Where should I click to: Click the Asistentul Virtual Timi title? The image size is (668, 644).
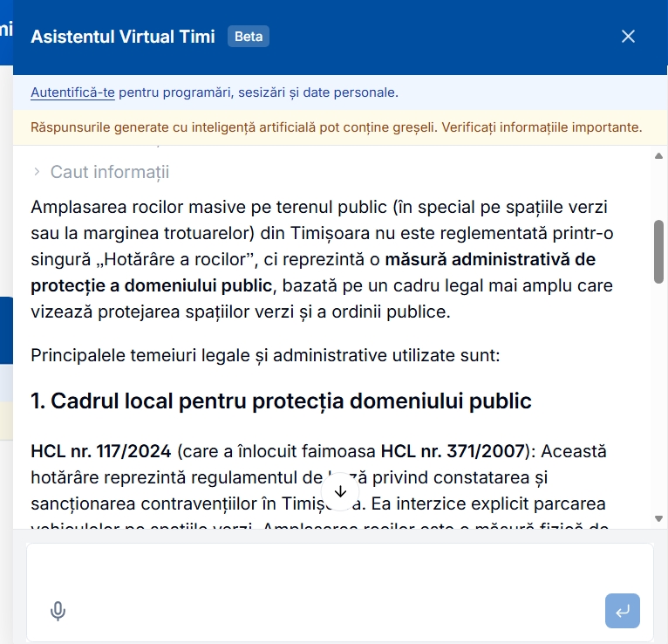[122, 37]
